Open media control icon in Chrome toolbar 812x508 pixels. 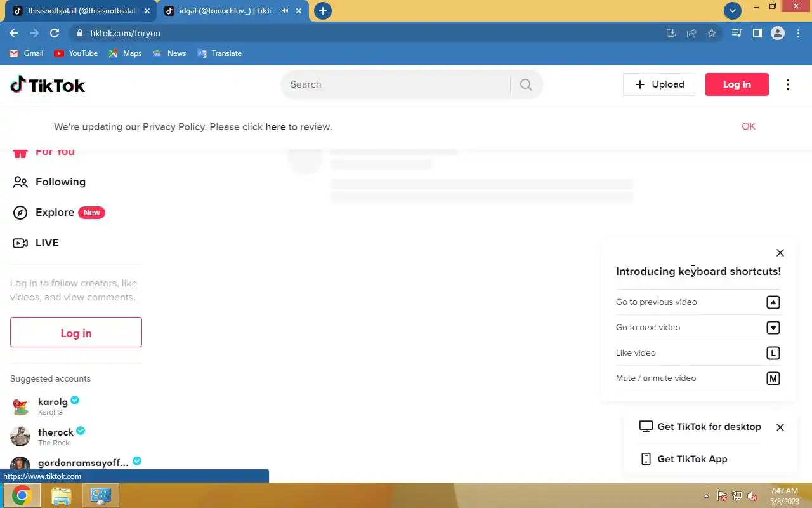[x=737, y=33]
